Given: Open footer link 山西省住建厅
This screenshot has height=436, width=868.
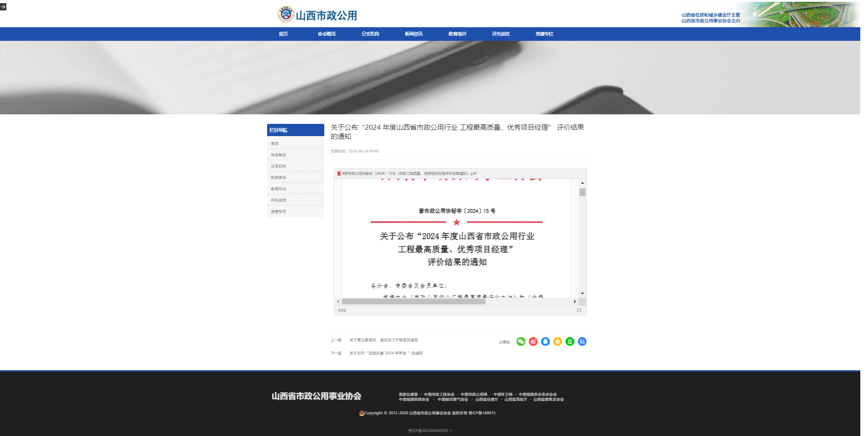Looking at the screenshot, I should click(x=487, y=399).
